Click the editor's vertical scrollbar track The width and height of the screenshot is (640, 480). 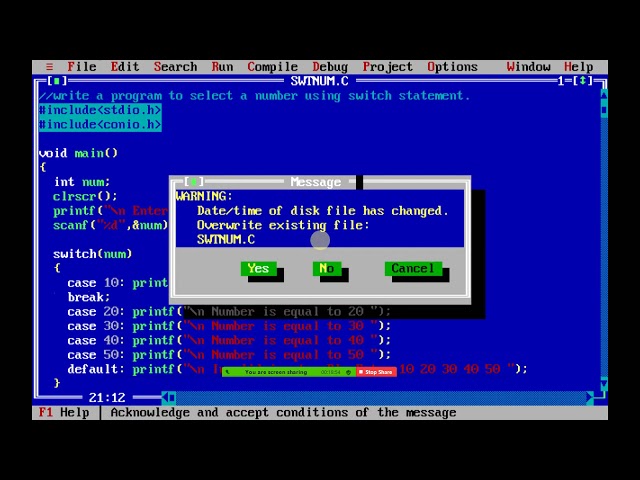(603, 240)
